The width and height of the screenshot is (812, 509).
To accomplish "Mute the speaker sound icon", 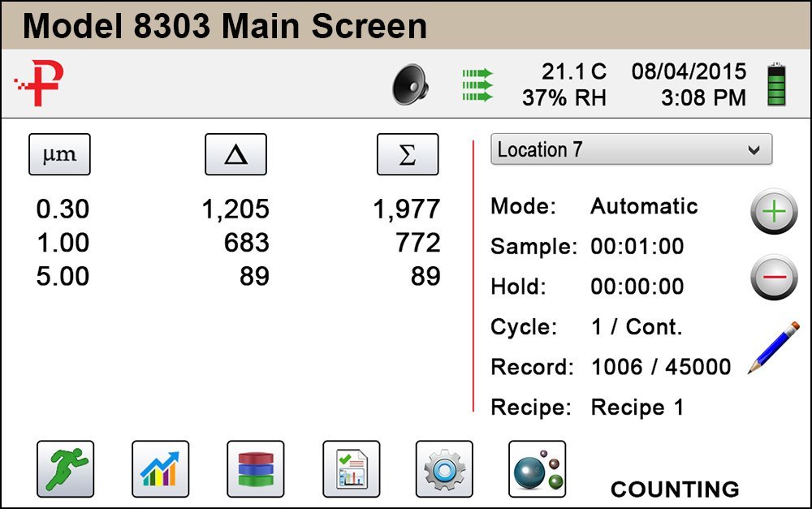I will click(x=410, y=84).
